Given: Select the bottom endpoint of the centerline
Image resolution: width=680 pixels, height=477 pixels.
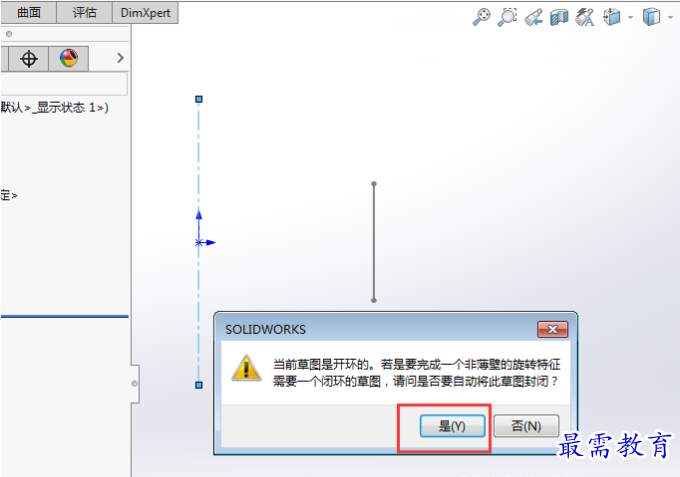Looking at the screenshot, I should (199, 385).
